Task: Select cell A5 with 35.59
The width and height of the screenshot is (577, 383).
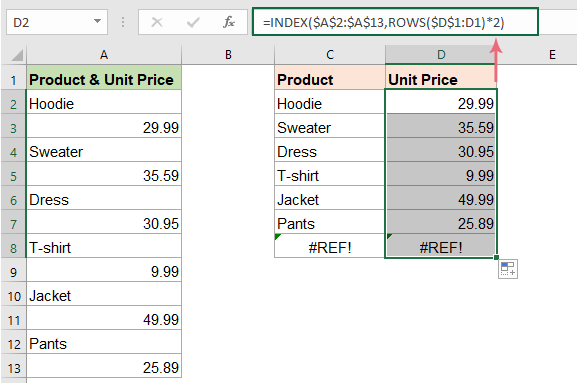Action: 104,175
